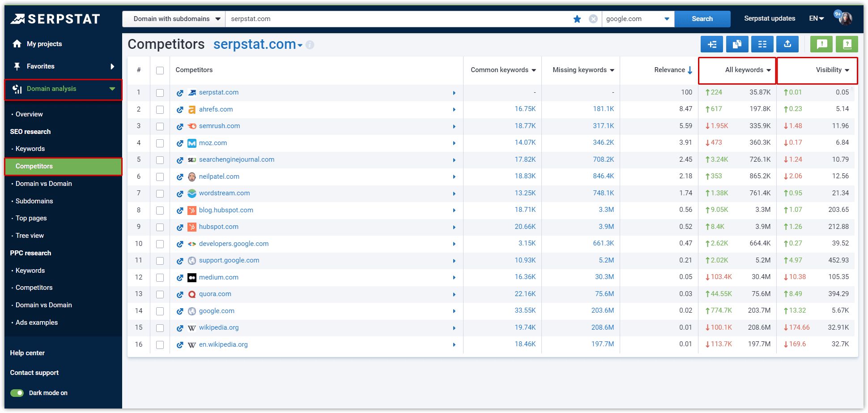Check the box for serpstat.com row

coord(160,93)
